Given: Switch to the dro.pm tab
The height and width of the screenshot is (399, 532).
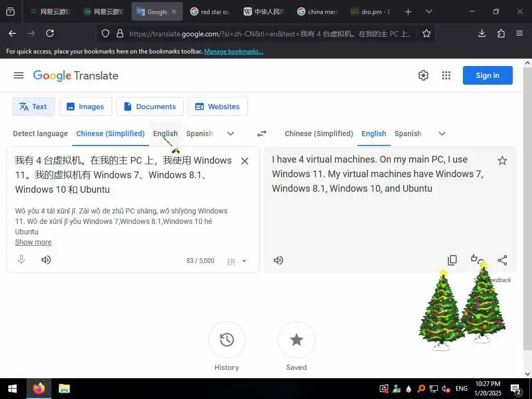Looking at the screenshot, I should click(x=370, y=11).
